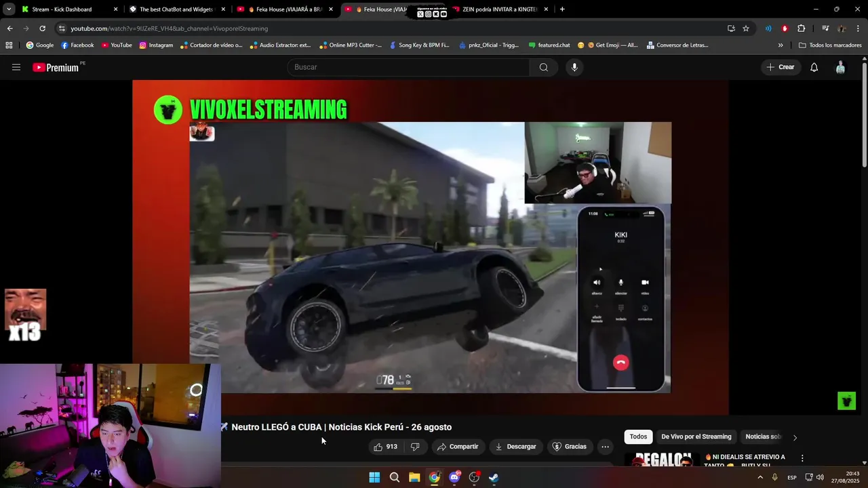Open the more actions ellipsis under video
This screenshot has height=488, width=868.
[605, 447]
